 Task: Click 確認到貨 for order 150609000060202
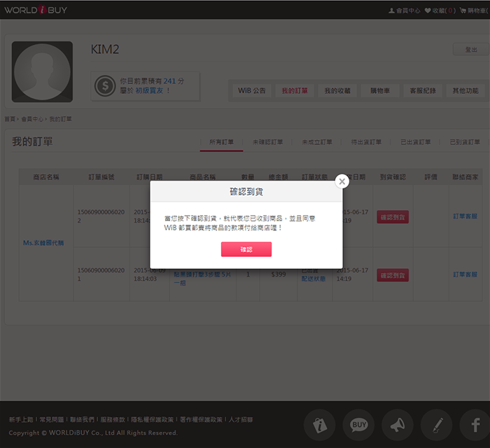(x=393, y=217)
